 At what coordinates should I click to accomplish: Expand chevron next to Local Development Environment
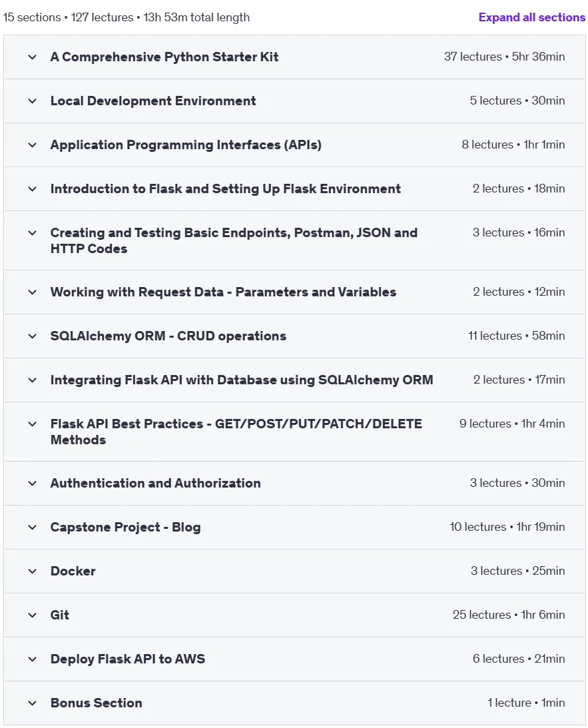point(32,101)
